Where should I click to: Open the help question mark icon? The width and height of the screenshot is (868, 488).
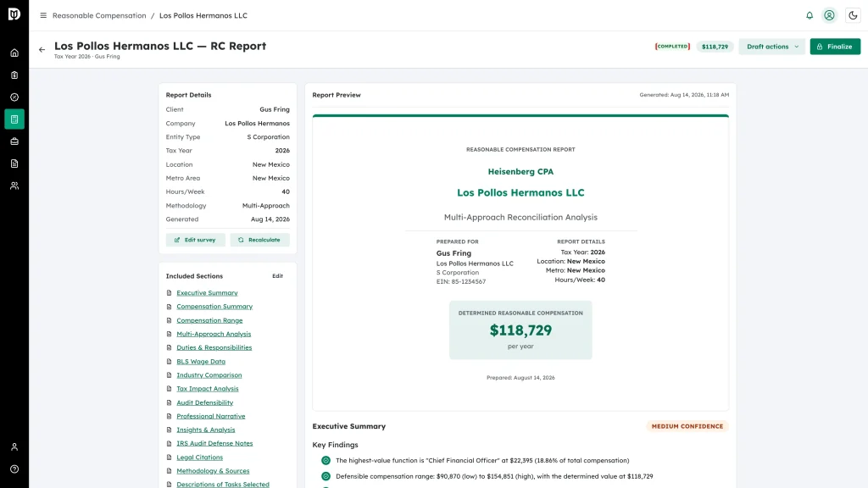14,469
